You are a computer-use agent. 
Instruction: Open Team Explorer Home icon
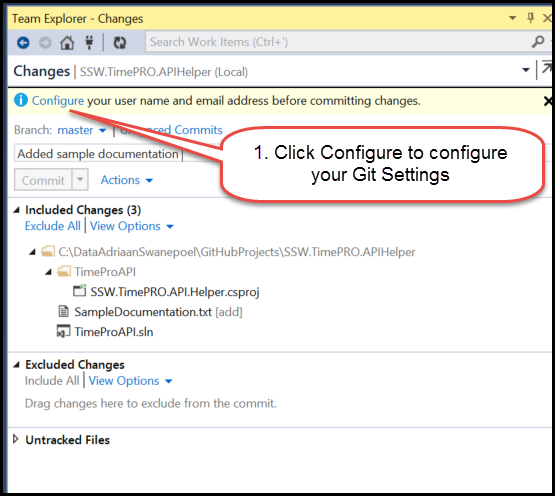coord(67,43)
